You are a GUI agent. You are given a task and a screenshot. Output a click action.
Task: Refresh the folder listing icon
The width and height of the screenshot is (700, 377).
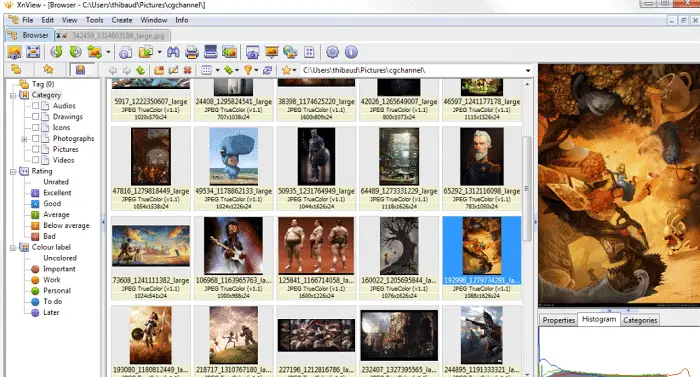coord(268,70)
